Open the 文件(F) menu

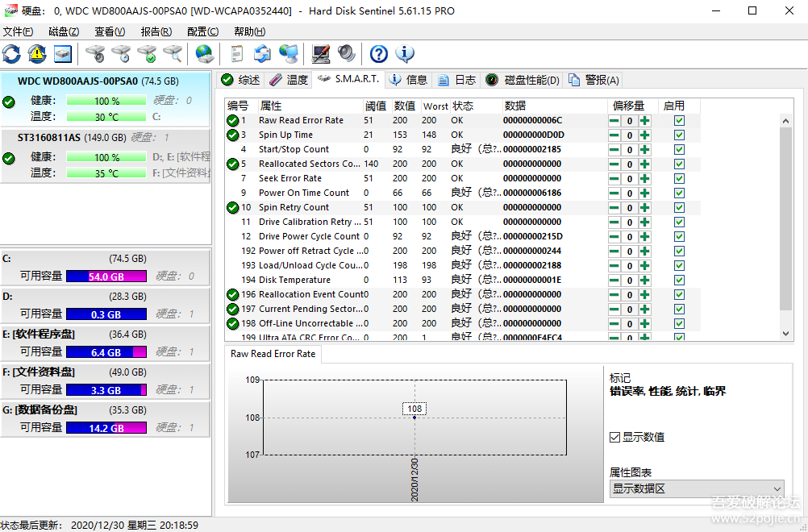pos(18,32)
